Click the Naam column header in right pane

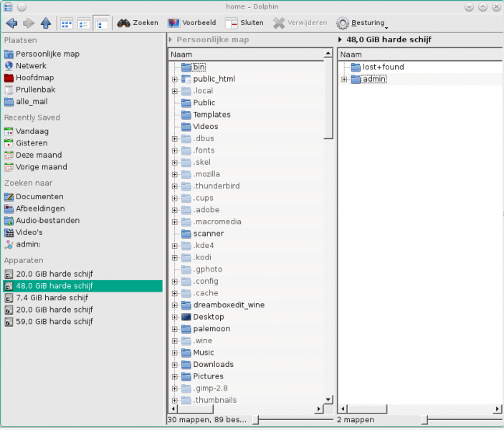click(416, 54)
